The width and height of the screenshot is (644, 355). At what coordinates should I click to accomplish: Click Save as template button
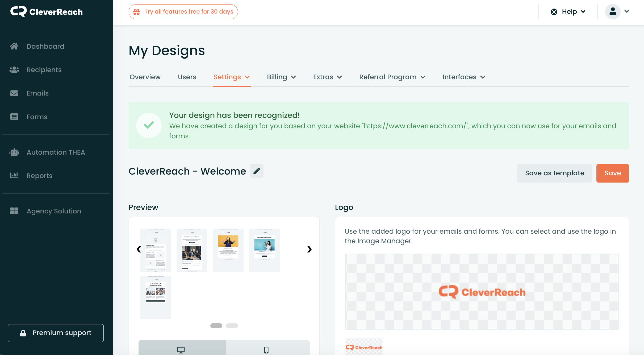554,173
